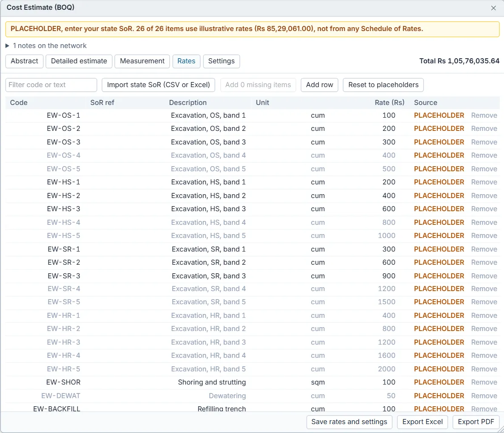
Task: Remove the EW-HS-1 row
Action: (484, 182)
